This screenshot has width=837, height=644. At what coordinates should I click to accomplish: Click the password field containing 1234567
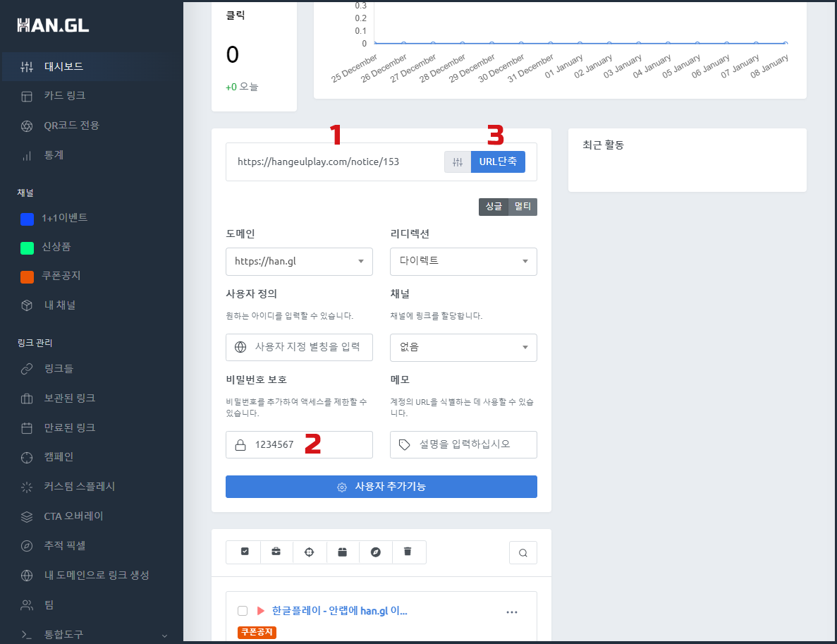click(299, 445)
